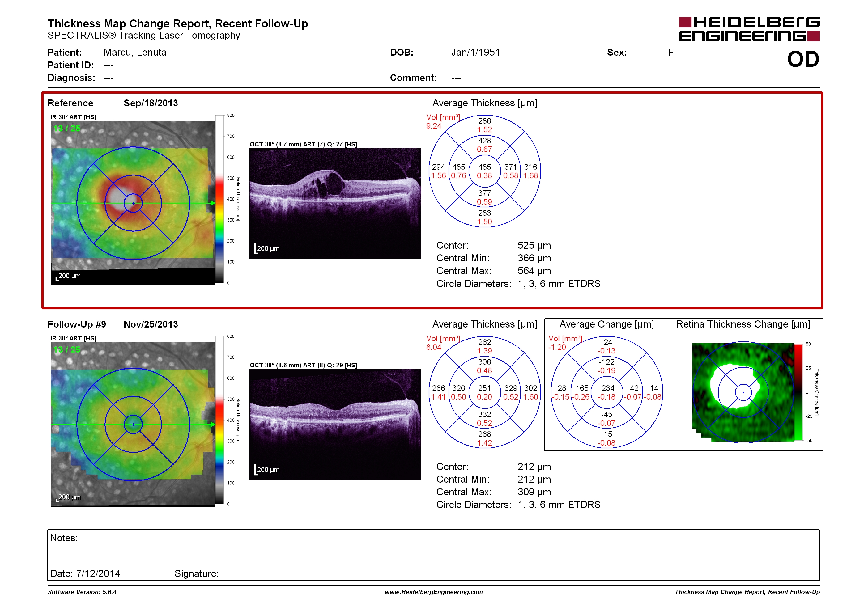Viewport: 868px width, 613px height.
Task: Click reference inner inferior value 377
Action: 484,193
